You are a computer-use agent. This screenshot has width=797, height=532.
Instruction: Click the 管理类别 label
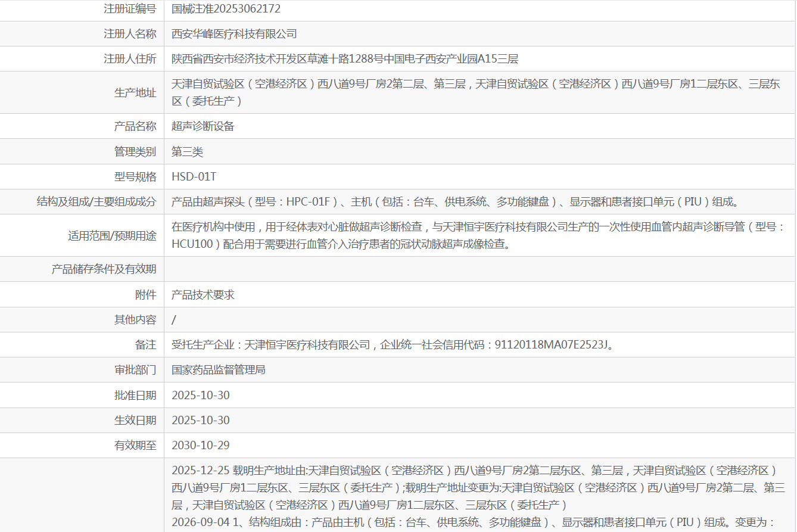[135, 152]
